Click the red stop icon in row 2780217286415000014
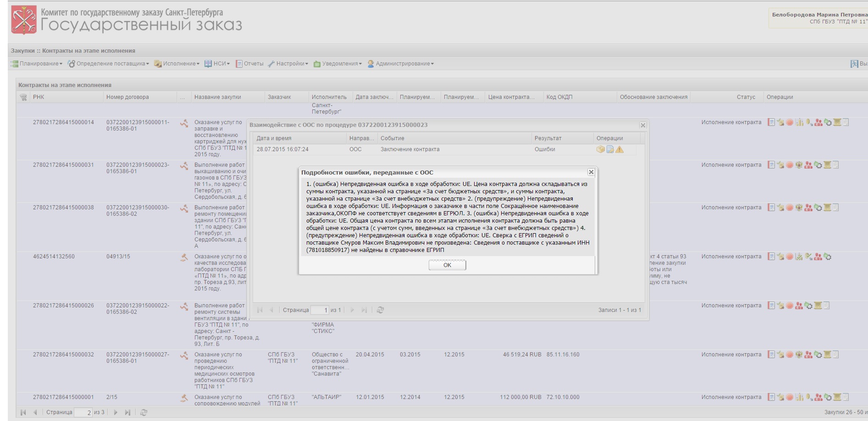This screenshot has width=868, height=421. 790,122
